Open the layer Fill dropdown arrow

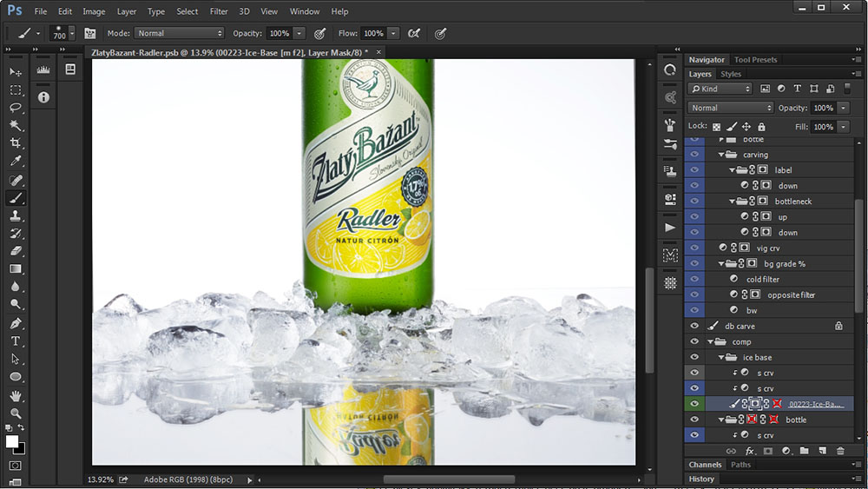pos(843,127)
